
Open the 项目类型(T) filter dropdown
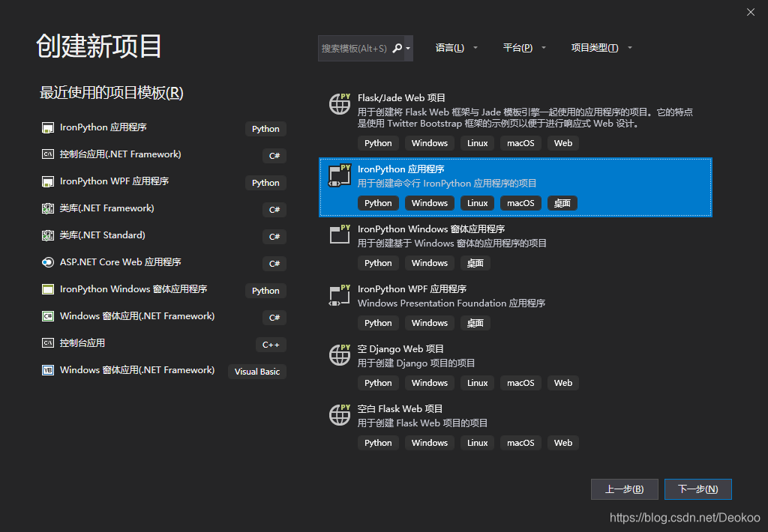point(601,48)
